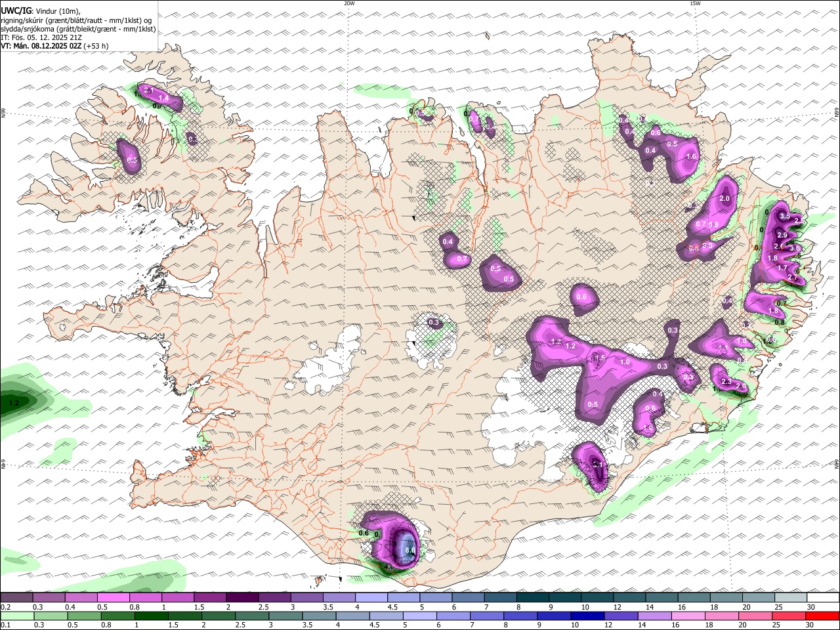
Task: Click the darkest purple 2 snow-scale swatch
Action: coord(242,598)
